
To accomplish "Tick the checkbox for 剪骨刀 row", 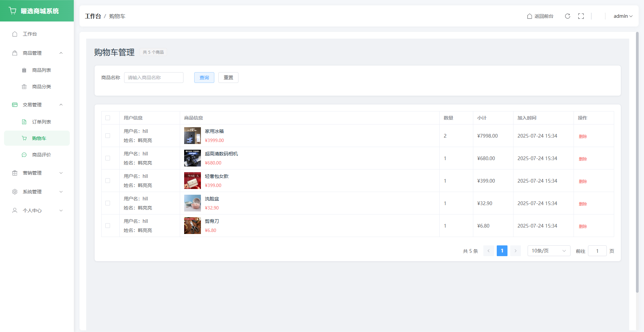I will pos(108,226).
